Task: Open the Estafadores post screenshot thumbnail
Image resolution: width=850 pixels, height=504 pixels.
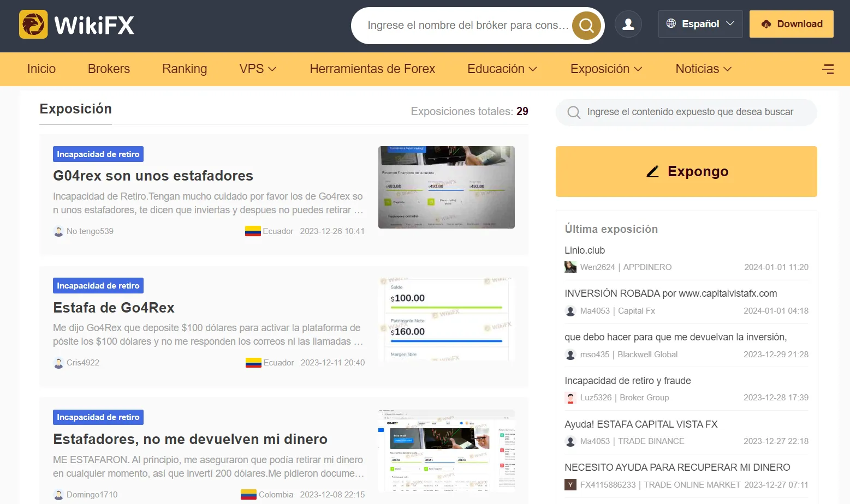Action: point(447,451)
